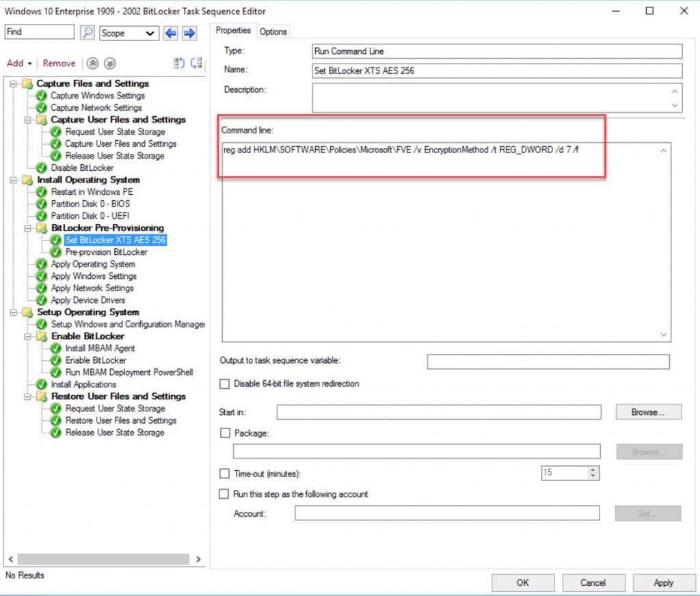Click green check icon beside Install Applications
Viewport: 700px width, 596px height.
point(42,384)
